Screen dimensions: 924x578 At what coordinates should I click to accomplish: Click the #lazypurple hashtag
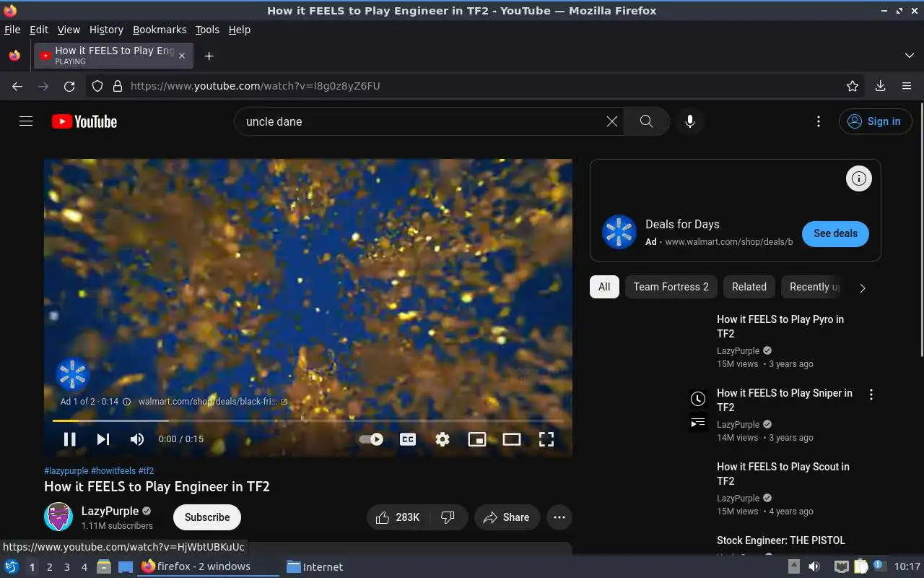(66, 470)
